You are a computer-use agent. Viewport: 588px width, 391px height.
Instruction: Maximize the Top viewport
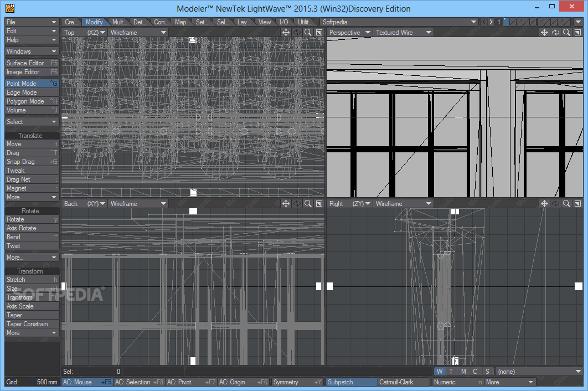(x=319, y=33)
